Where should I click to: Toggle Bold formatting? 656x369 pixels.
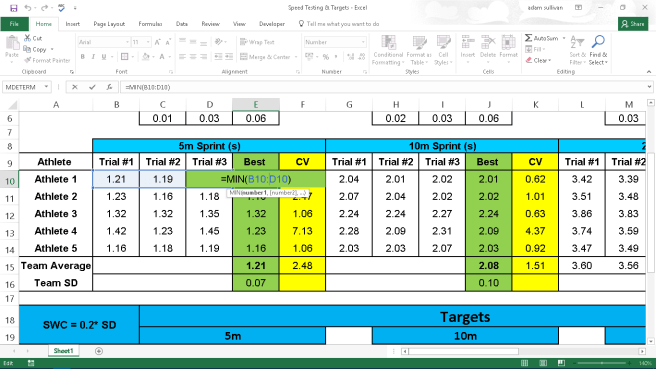[83, 56]
